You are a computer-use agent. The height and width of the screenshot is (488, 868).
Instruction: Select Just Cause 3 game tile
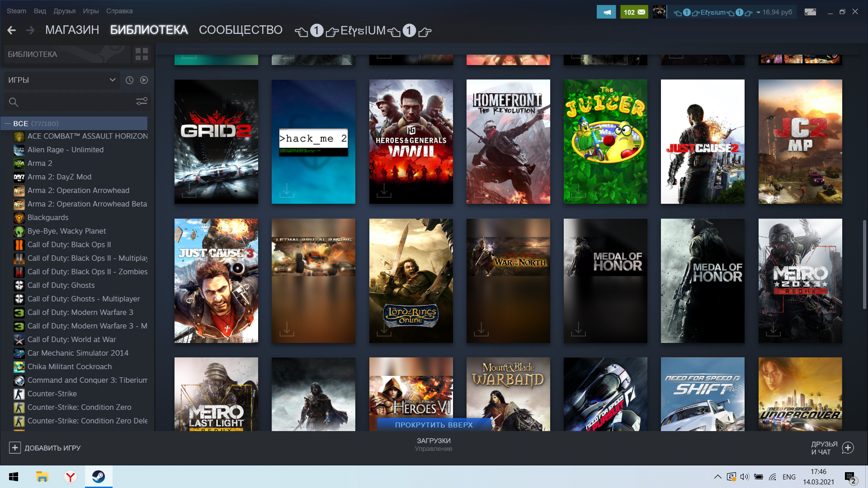(216, 281)
